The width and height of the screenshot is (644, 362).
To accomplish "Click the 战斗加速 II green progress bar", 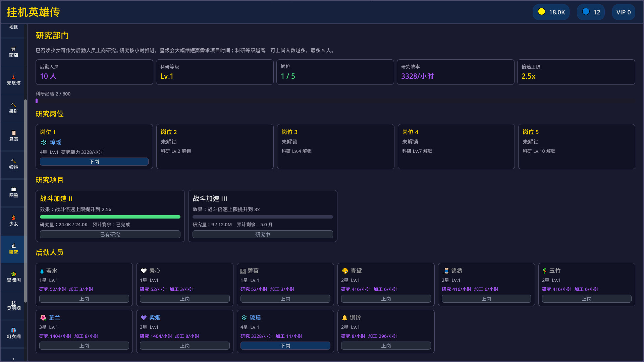I will (110, 217).
